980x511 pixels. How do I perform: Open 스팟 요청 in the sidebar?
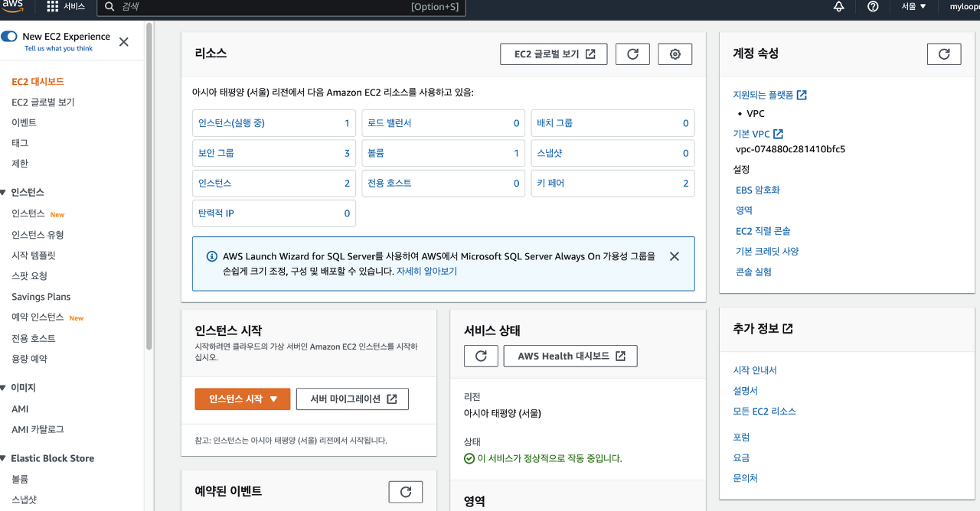coord(29,276)
